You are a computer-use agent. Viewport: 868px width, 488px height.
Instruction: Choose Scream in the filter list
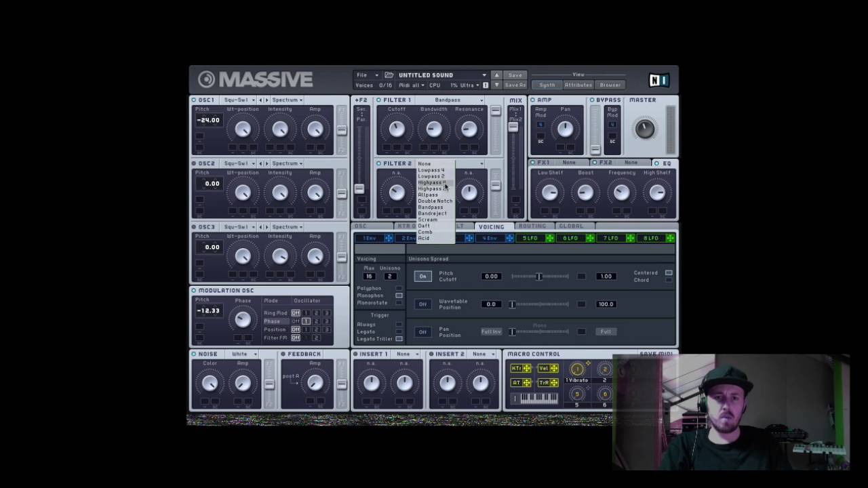[x=434, y=220]
